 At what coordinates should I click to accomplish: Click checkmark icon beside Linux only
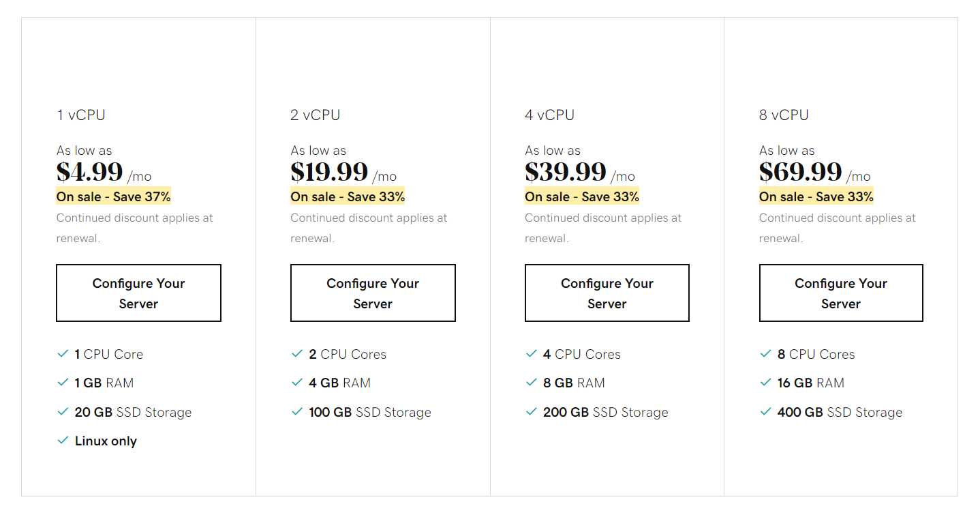(63, 440)
